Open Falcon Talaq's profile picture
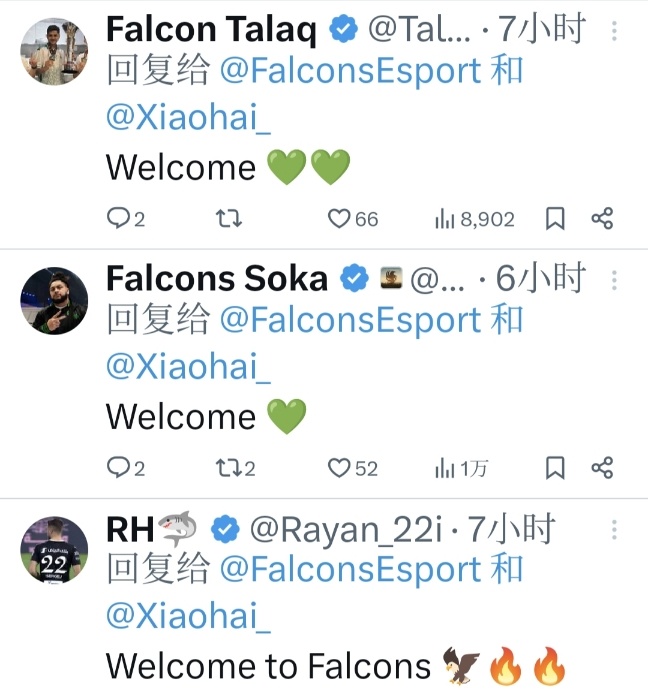Viewport: 648px width, 696px height. point(54,51)
